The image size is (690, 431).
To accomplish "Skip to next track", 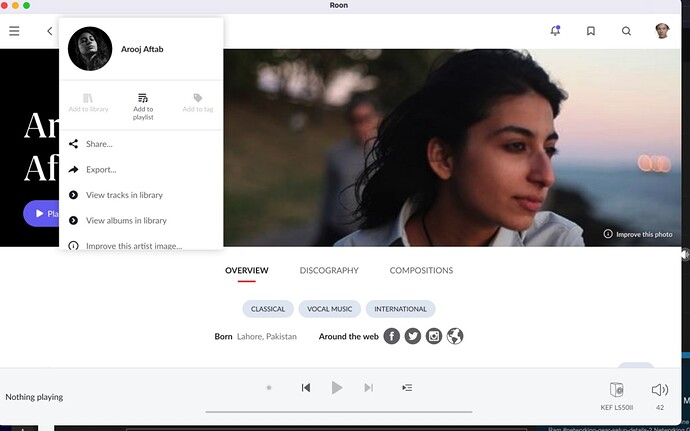I will point(369,387).
